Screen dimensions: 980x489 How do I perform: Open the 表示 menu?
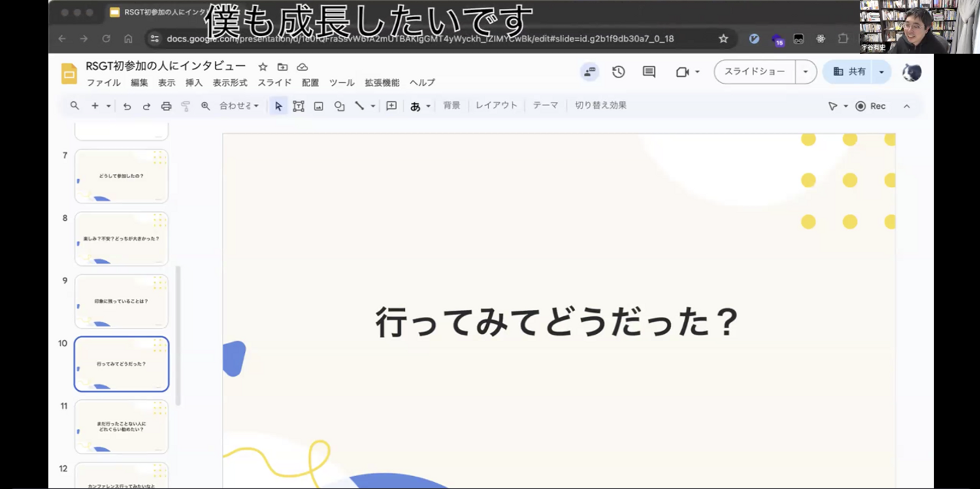[x=167, y=83]
